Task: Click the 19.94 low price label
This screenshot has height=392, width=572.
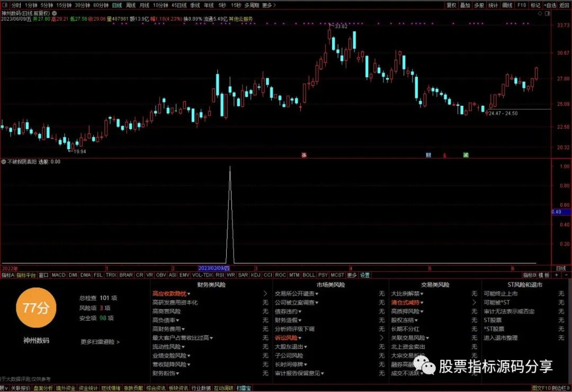Action: coord(80,151)
